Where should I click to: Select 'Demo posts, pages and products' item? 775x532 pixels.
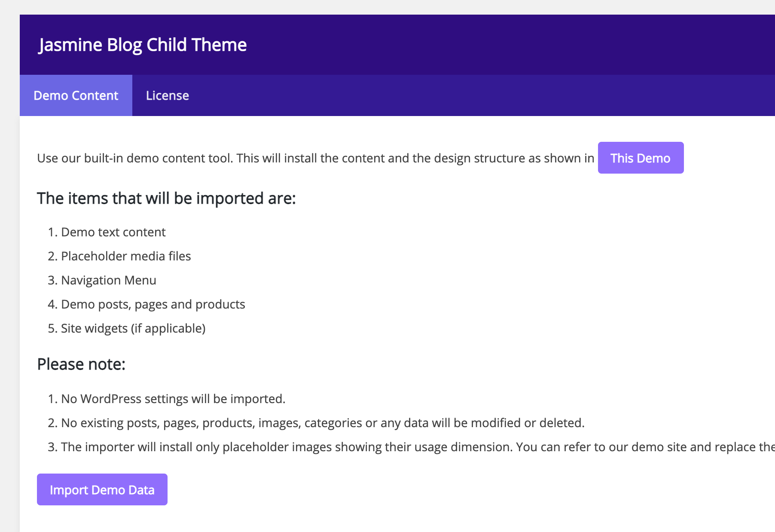[x=153, y=304]
